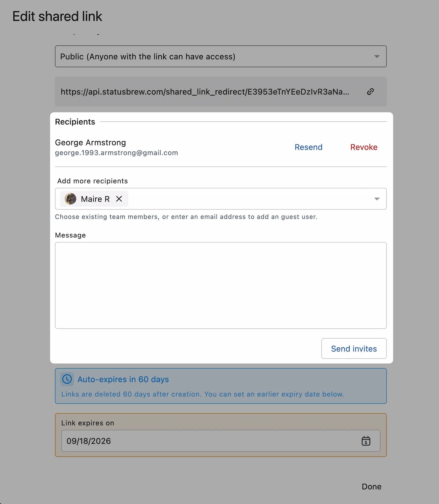Click George Armstrong's email address
This screenshot has width=439, height=504.
pos(116,153)
